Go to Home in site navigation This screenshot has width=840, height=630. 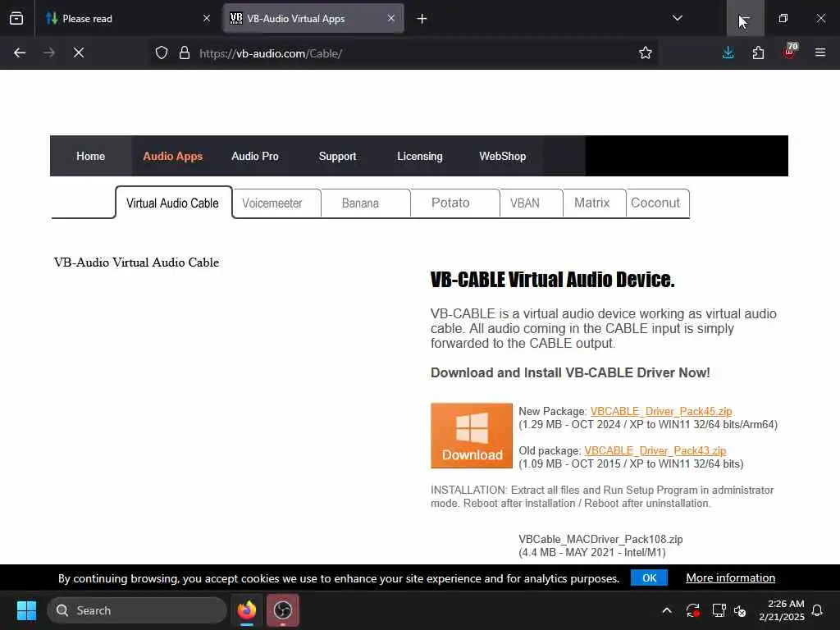tap(90, 157)
